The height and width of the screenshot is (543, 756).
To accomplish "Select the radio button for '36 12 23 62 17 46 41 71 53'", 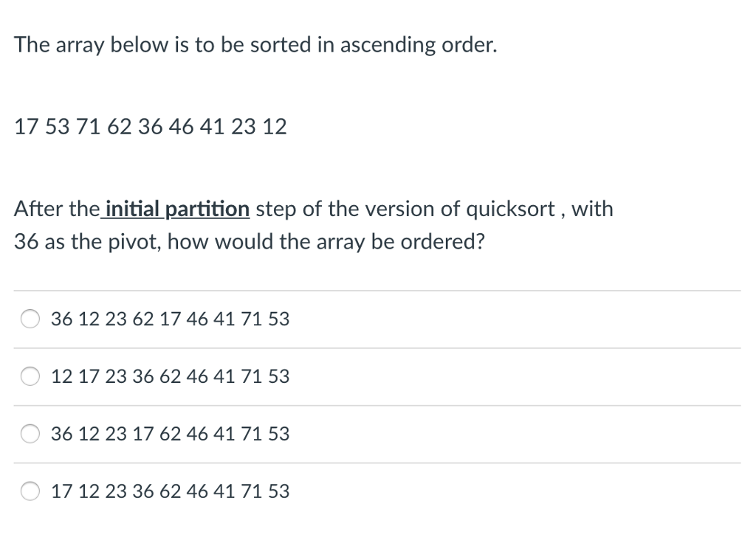I will point(30,319).
